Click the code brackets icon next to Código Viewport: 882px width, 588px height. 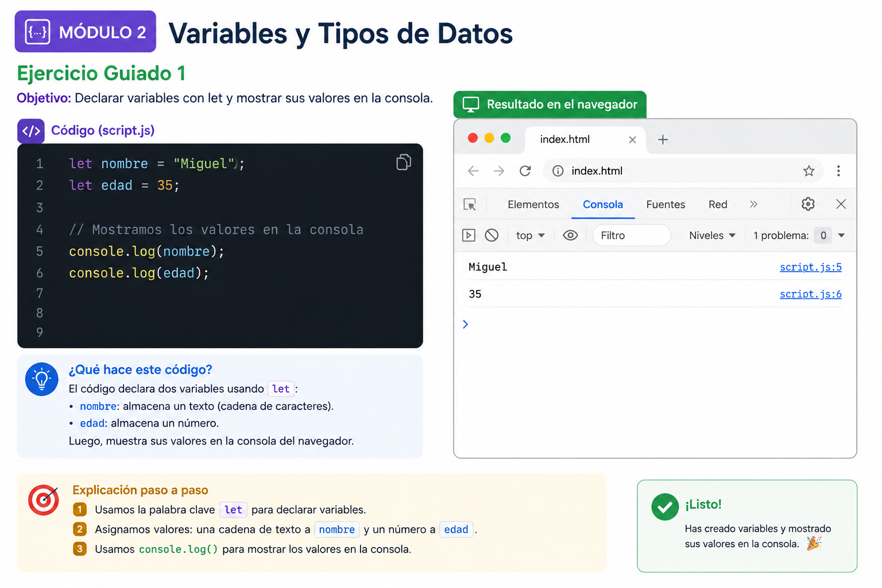pos(31,131)
